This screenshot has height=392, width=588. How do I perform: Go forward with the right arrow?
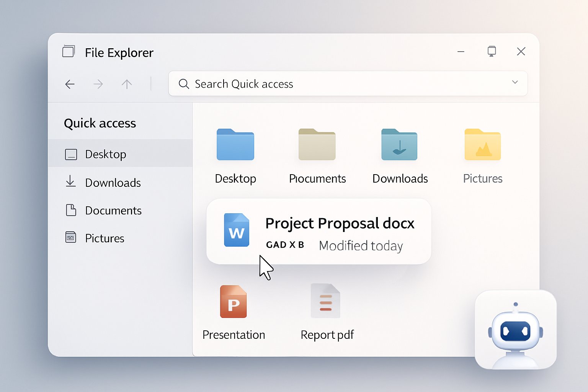coord(98,84)
